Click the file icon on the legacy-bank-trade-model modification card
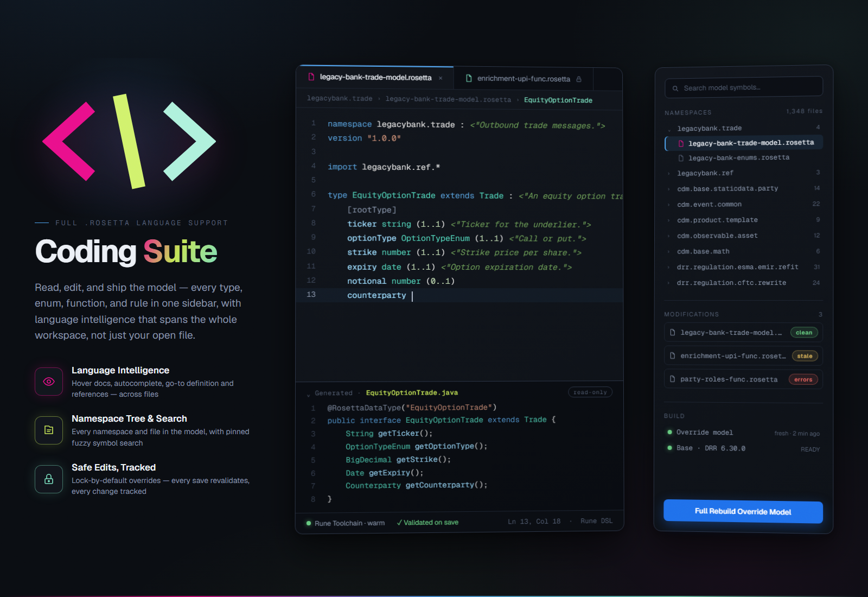Screen dimensions: 868x597 (x=673, y=332)
